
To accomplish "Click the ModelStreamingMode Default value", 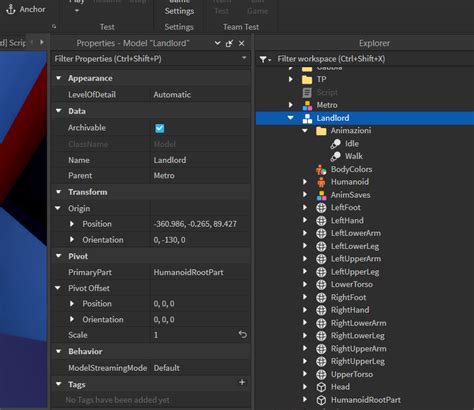I will [x=166, y=368].
